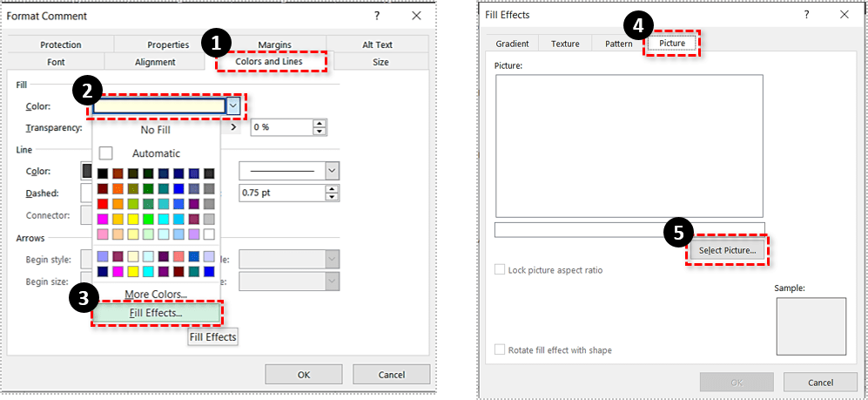The height and width of the screenshot is (400, 868).
Task: Cancel the Fill Effects dialog
Action: pos(820,383)
